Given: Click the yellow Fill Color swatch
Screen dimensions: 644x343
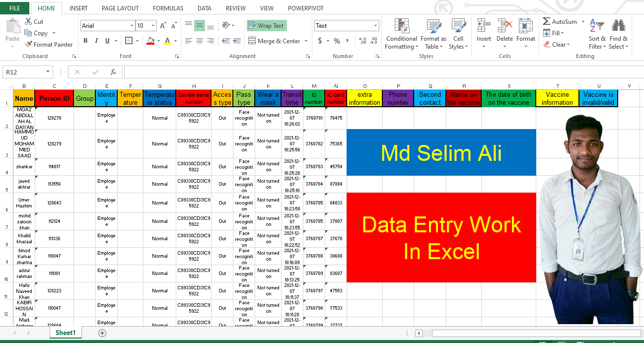Looking at the screenshot, I should [x=151, y=41].
